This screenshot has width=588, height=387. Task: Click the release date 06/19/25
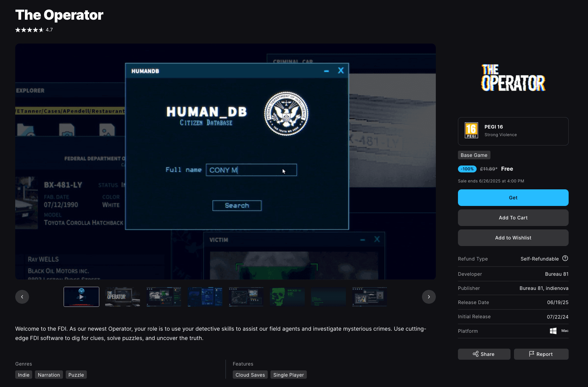[x=558, y=302]
